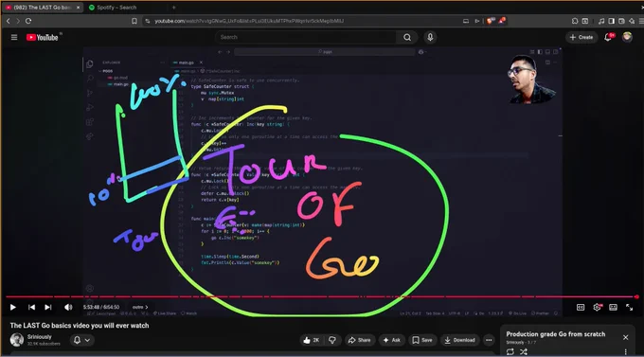644x357 pixels.
Task: Click the youtube.com address bar
Action: 304,21
